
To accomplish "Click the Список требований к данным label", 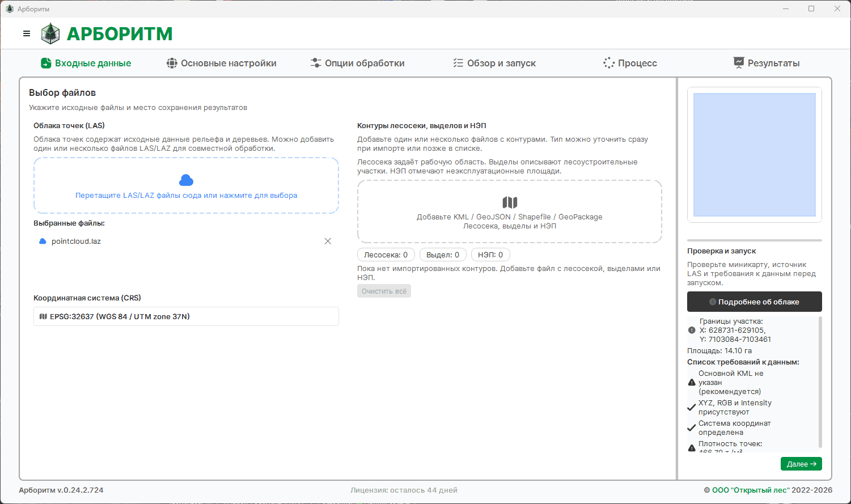I will (743, 362).
